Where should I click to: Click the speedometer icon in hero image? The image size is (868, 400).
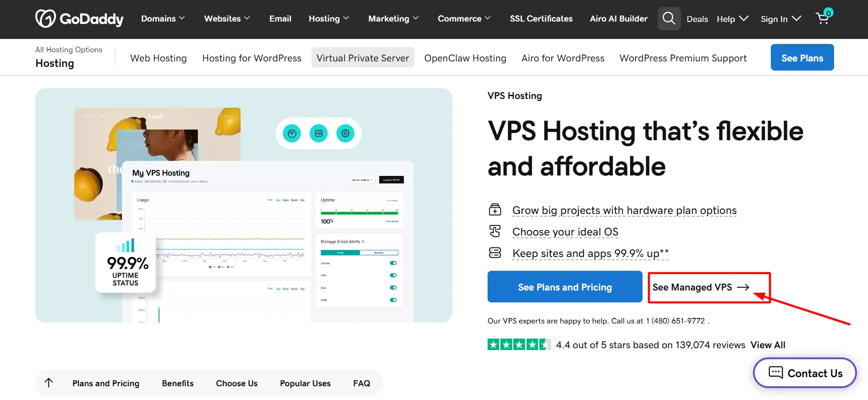pos(292,133)
